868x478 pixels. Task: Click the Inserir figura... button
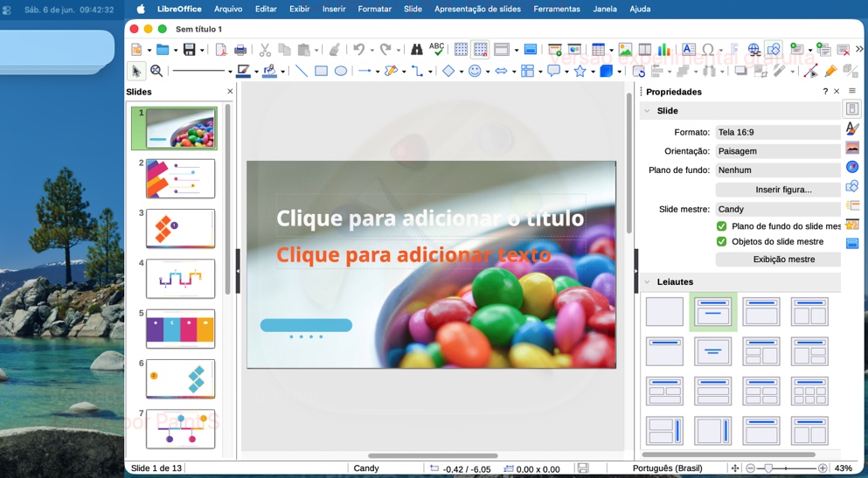pyautogui.click(x=778, y=190)
